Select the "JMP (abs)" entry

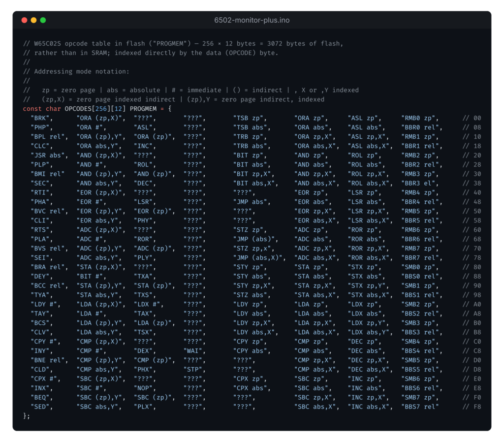253,239
